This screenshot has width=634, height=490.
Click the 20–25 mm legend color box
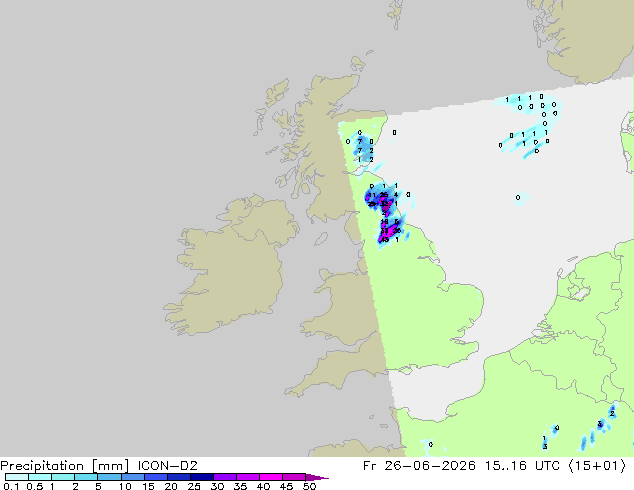click(x=179, y=477)
